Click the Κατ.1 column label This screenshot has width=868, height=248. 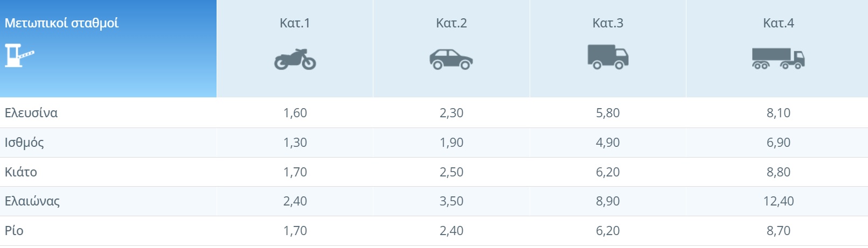tap(295, 23)
